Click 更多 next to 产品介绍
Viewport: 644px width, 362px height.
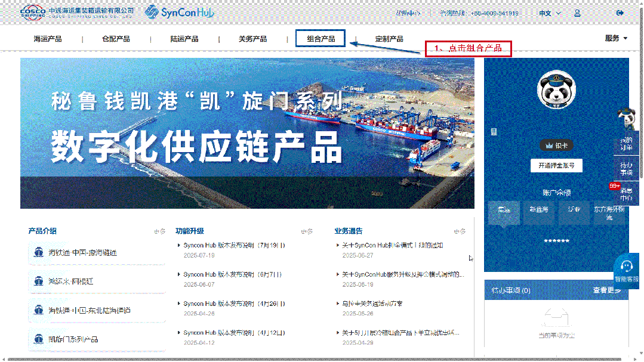pyautogui.click(x=160, y=231)
